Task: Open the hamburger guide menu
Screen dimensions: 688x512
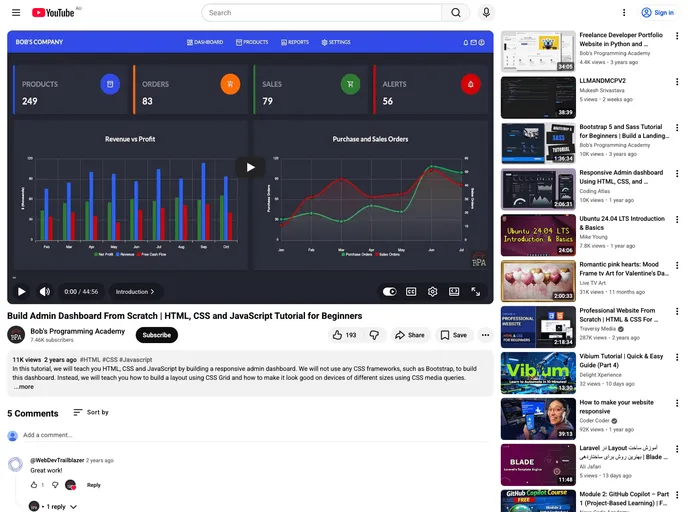Action: click(16, 13)
